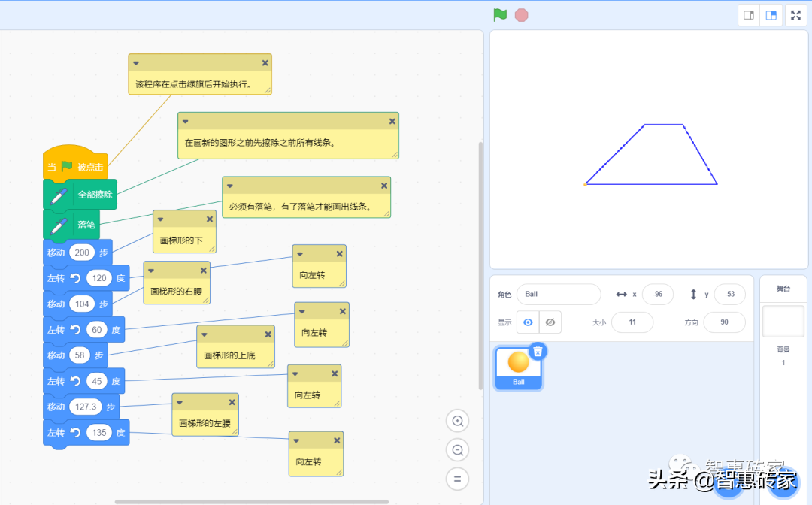
Task: Click the flag icon on the 当被点击 hat block
Action: 67,166
